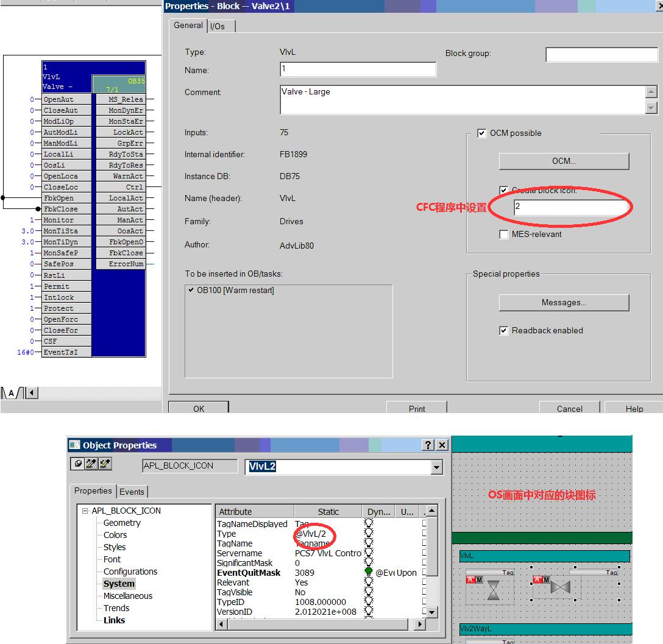Click the Cancel button
663x644 pixels.
(570, 408)
